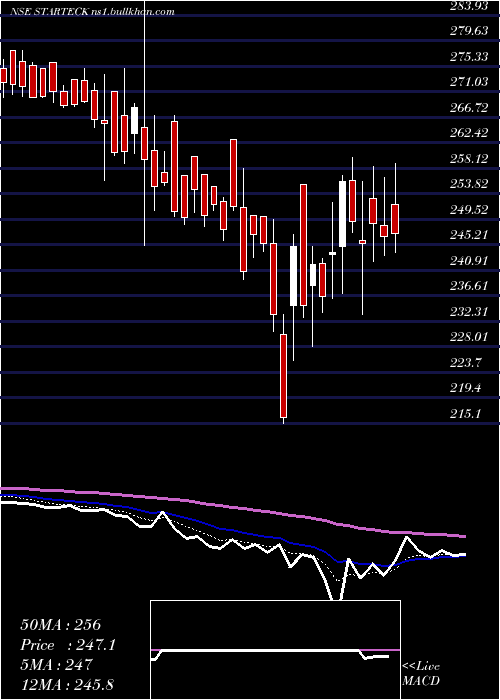The image size is (500, 700).
Task: Click the 262.42 price axis label
Action: click(x=471, y=133)
